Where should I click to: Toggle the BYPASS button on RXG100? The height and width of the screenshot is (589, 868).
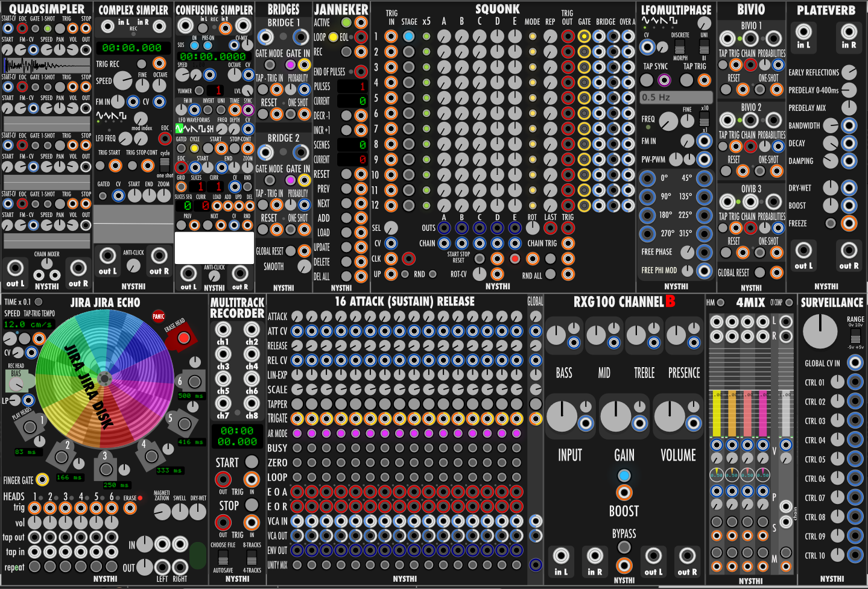pos(624,547)
